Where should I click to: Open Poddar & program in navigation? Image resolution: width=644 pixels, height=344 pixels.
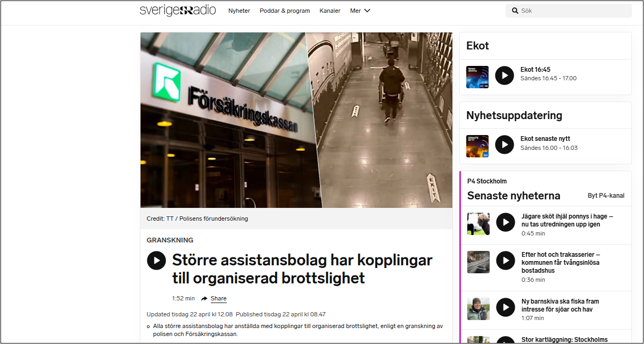(285, 11)
